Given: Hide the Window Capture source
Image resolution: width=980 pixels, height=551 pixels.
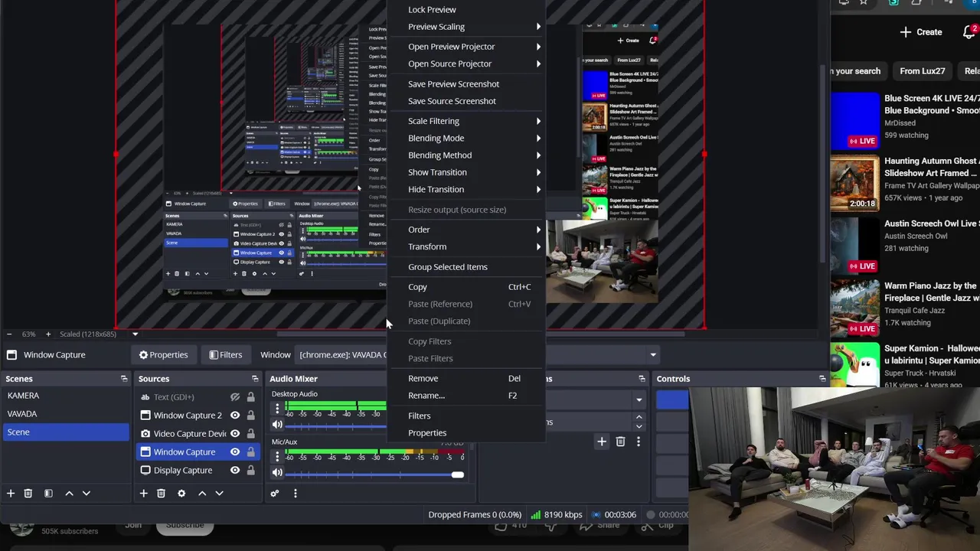Looking at the screenshot, I should [x=235, y=452].
